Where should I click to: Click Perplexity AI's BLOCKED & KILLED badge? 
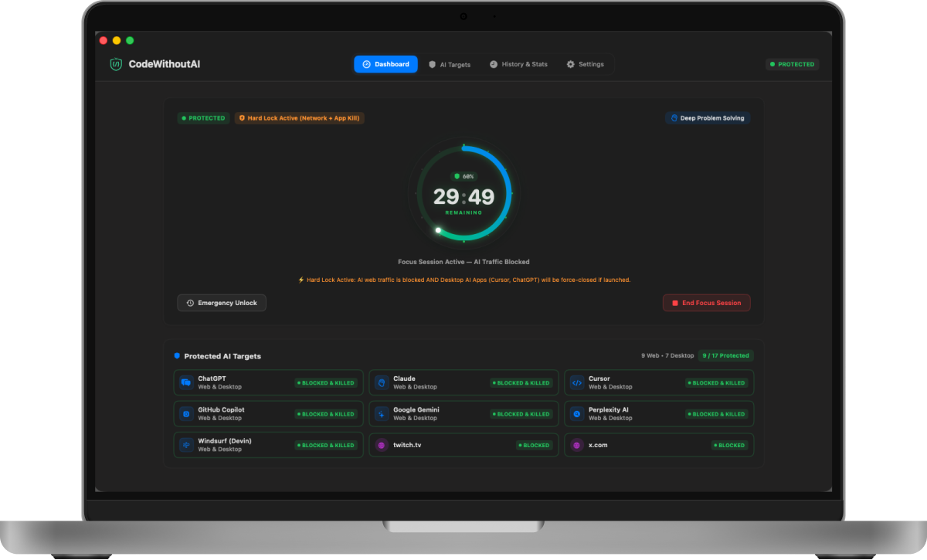[716, 414]
